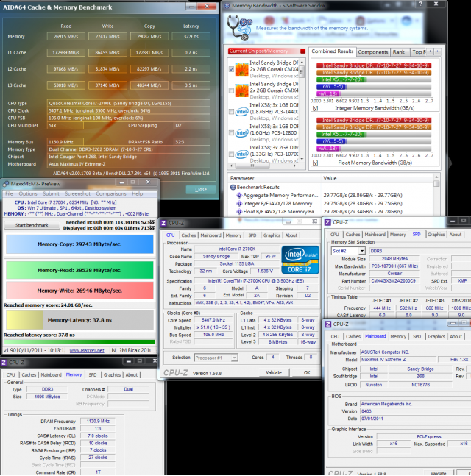This screenshot has height=476, width=471.
Task: Switch to the Rank tab in Sandra
Action: 398,52
